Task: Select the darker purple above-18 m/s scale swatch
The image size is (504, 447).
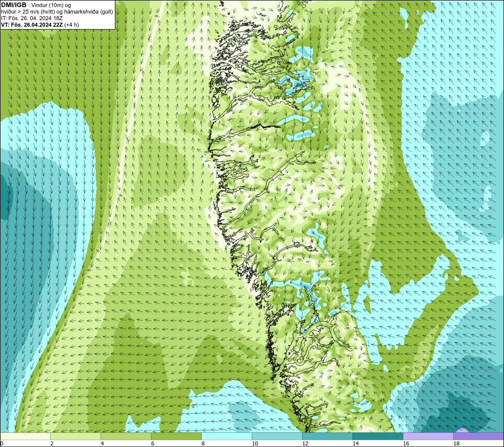Action: click(x=478, y=436)
